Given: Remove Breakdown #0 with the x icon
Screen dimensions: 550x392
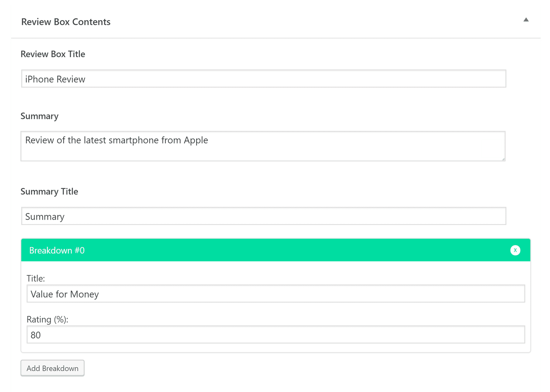Looking at the screenshot, I should [x=515, y=250].
